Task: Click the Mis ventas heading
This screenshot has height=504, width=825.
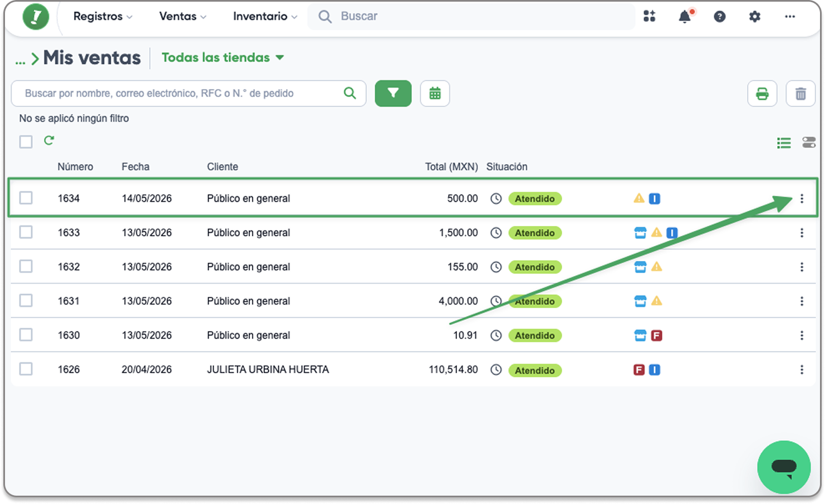Action: [x=92, y=58]
